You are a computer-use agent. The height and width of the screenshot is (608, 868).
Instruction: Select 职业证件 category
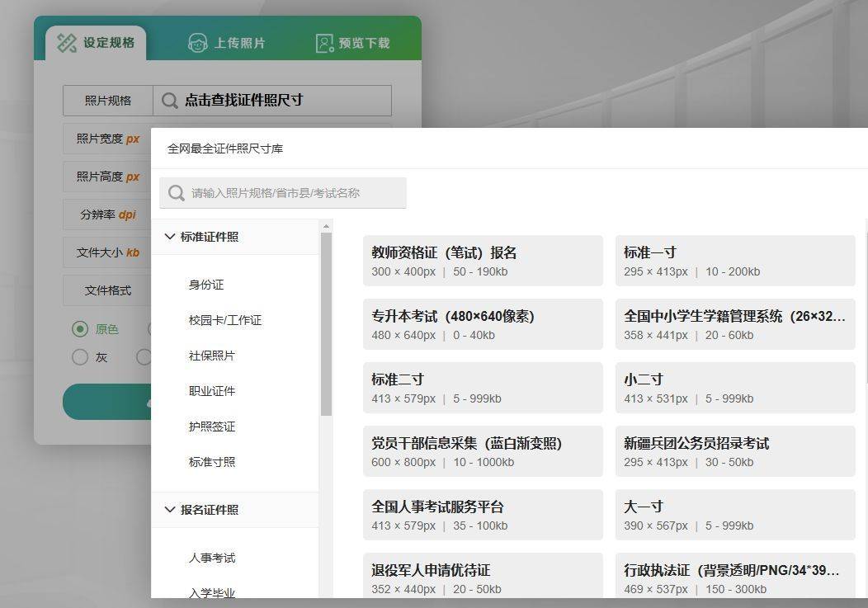(x=211, y=391)
